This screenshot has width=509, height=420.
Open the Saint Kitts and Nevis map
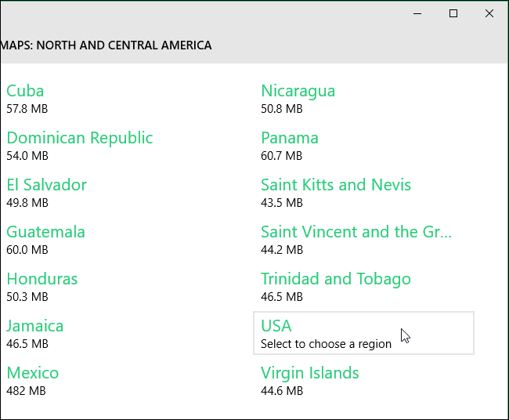tap(336, 185)
